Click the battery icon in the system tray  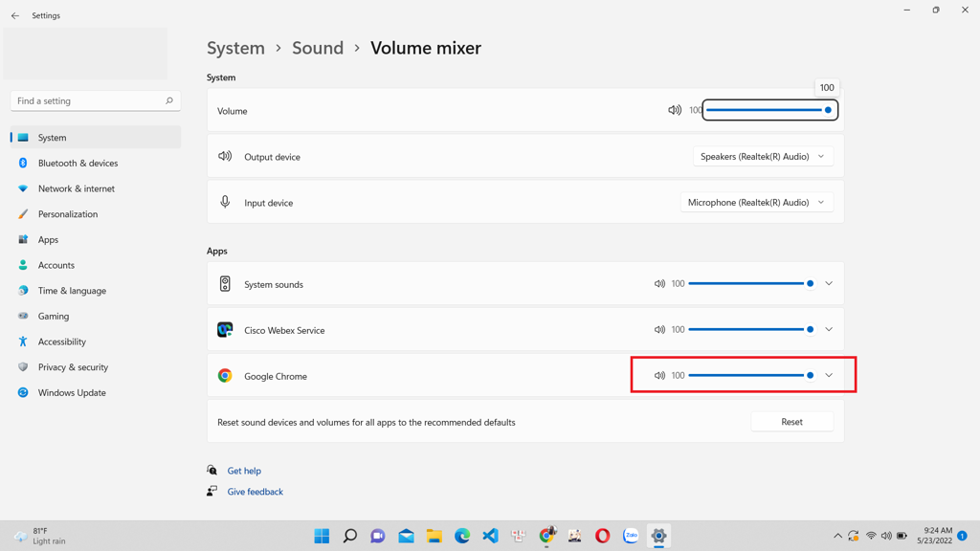point(902,536)
